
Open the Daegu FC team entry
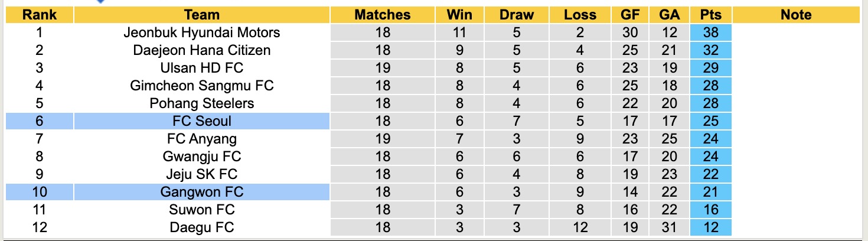pyautogui.click(x=201, y=227)
